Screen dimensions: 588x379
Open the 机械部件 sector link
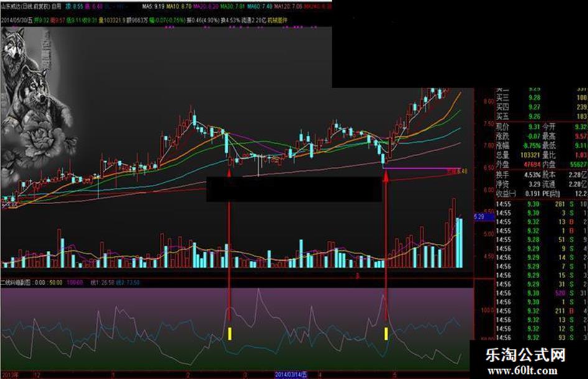(278, 20)
